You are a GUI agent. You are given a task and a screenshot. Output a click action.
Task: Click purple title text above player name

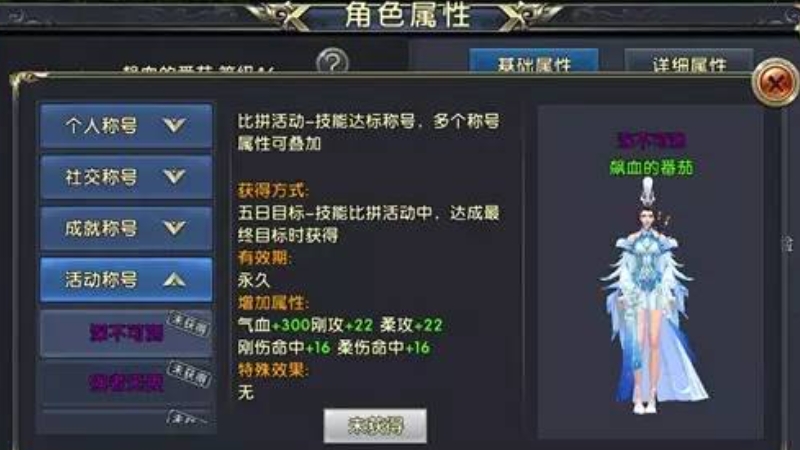point(652,140)
